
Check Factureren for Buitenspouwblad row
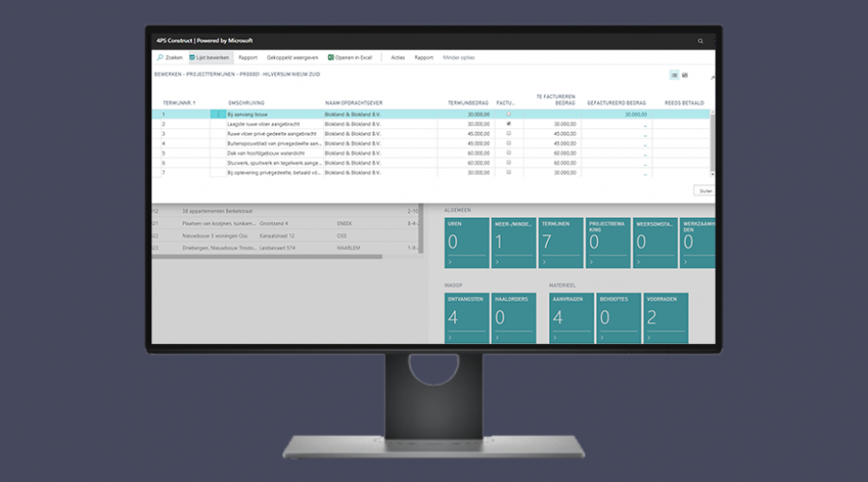pyautogui.click(x=508, y=144)
